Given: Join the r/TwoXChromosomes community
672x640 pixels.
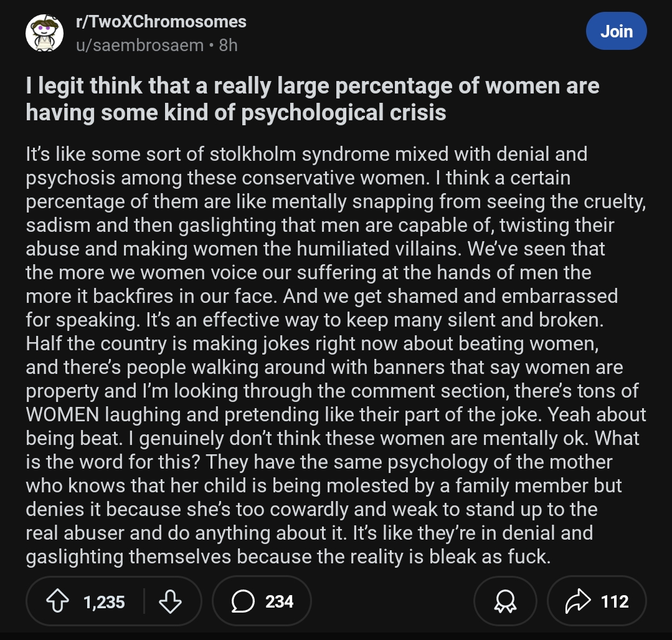Looking at the screenshot, I should [x=616, y=31].
